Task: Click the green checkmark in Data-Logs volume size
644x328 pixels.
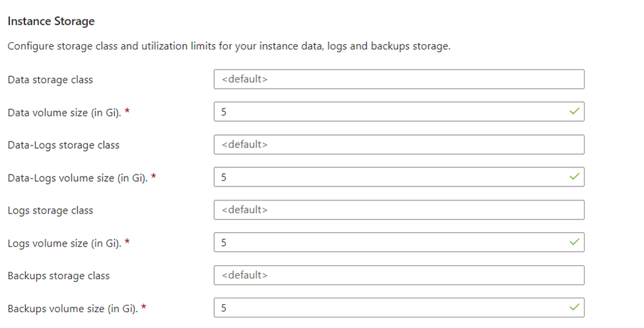Action: [x=575, y=177]
